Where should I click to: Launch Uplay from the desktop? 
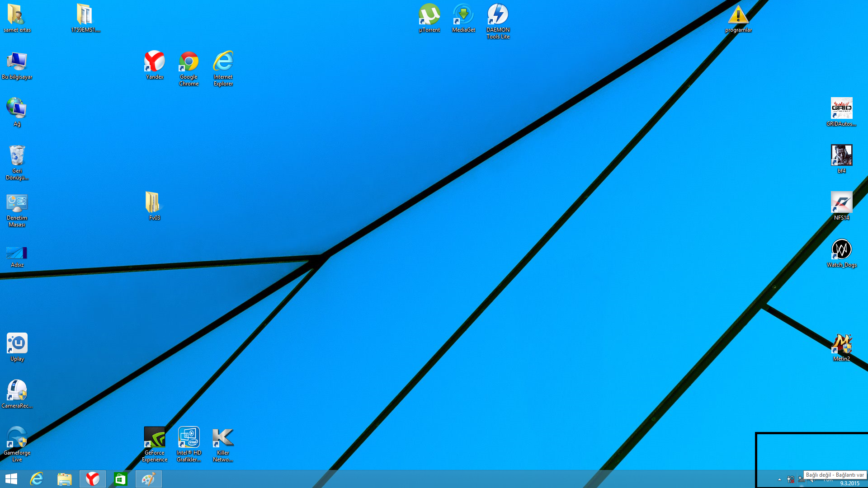point(17,347)
